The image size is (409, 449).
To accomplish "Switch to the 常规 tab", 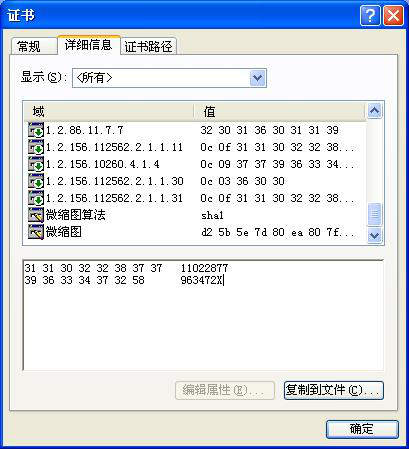I will (x=33, y=46).
